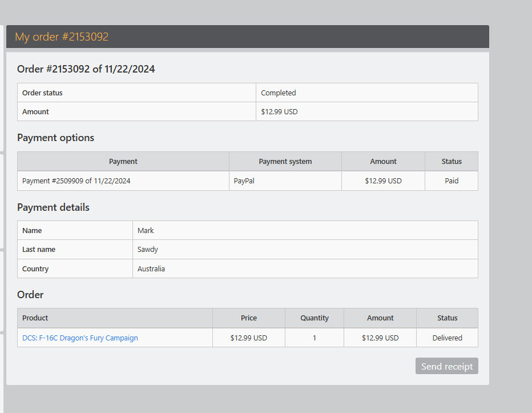Click the Payment options heading

coord(55,138)
